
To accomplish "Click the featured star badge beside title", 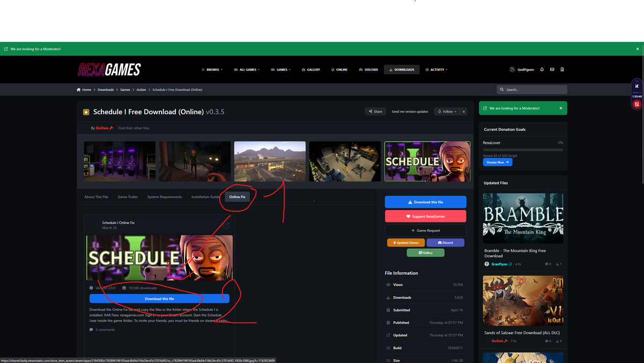I will point(86,112).
